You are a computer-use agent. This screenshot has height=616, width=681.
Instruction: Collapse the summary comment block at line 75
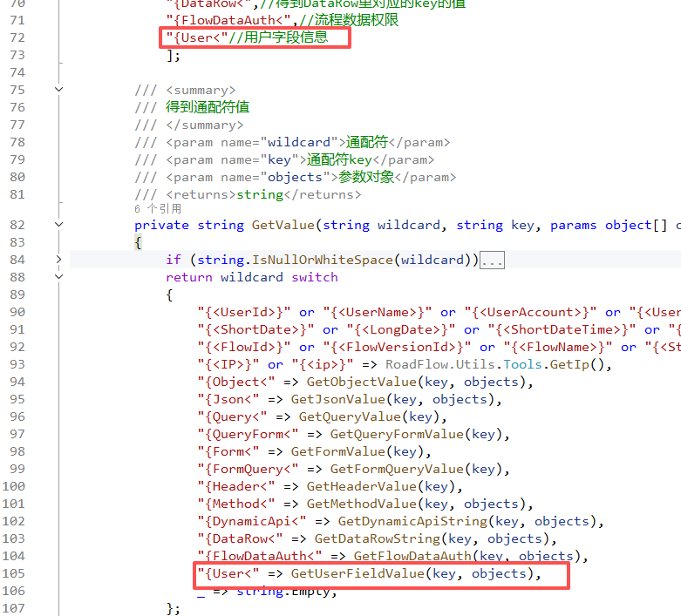[x=59, y=89]
